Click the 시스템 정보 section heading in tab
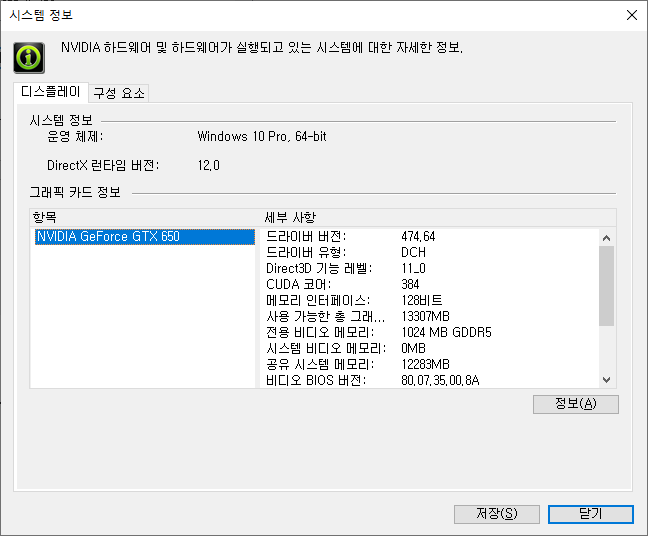This screenshot has width=648, height=536. pyautogui.click(x=61, y=121)
